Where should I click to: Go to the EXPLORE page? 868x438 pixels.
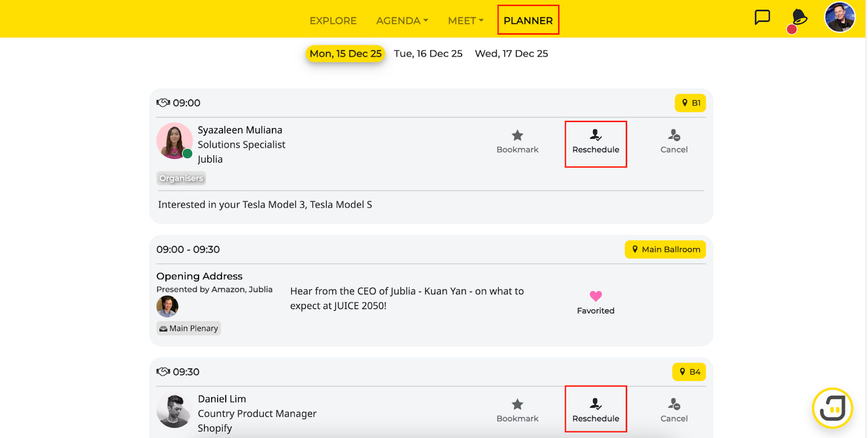tap(333, 21)
